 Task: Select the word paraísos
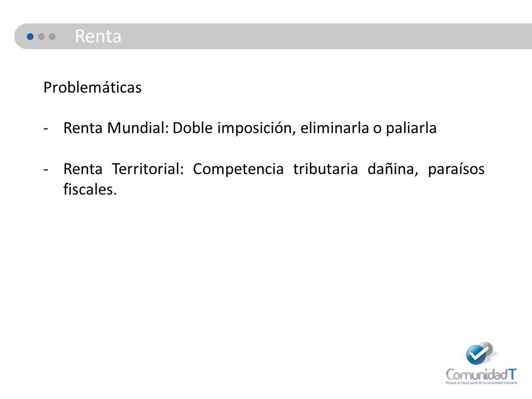456,169
